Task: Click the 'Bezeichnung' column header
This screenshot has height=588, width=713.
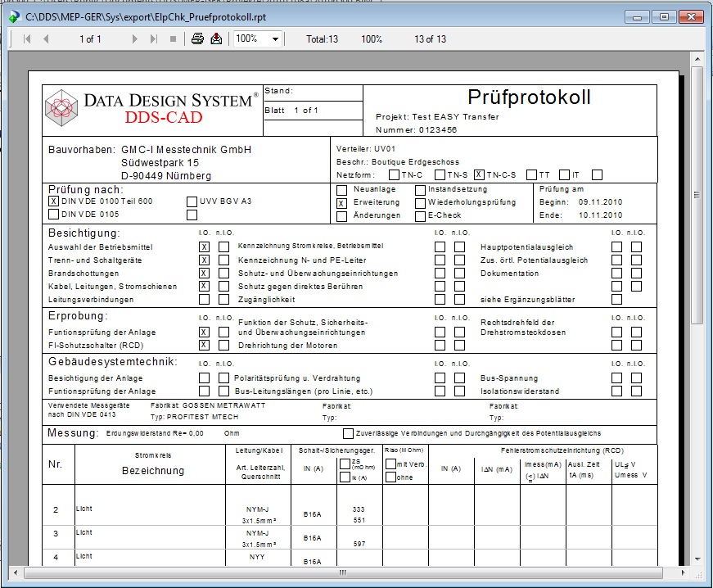Action: pos(153,471)
